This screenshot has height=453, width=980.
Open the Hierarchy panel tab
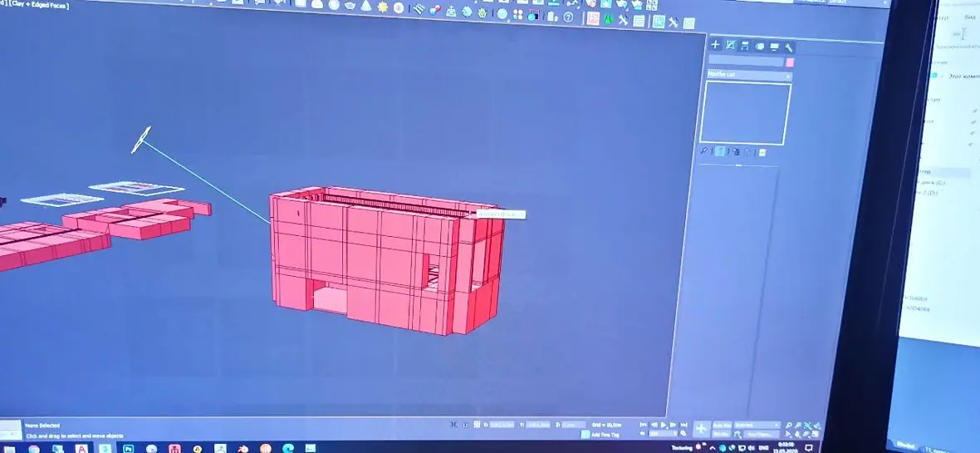(x=745, y=47)
